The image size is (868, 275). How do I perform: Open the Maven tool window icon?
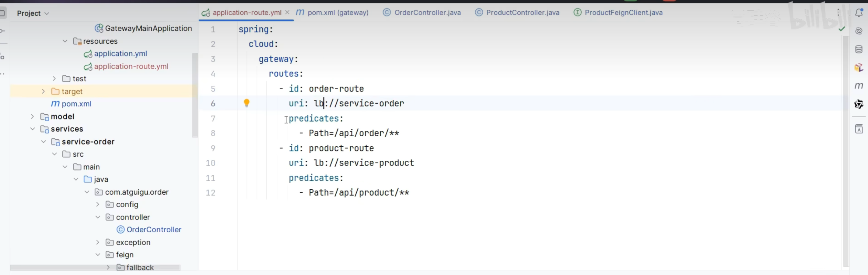click(859, 86)
